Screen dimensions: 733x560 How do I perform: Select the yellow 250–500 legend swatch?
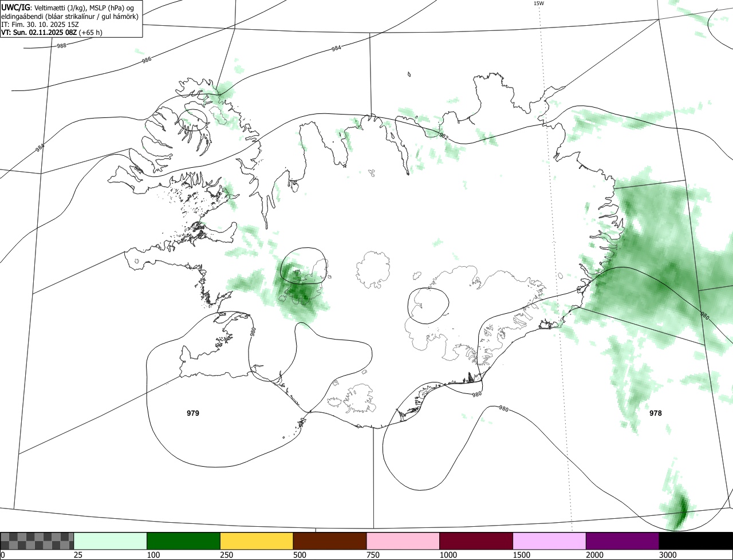[257, 541]
